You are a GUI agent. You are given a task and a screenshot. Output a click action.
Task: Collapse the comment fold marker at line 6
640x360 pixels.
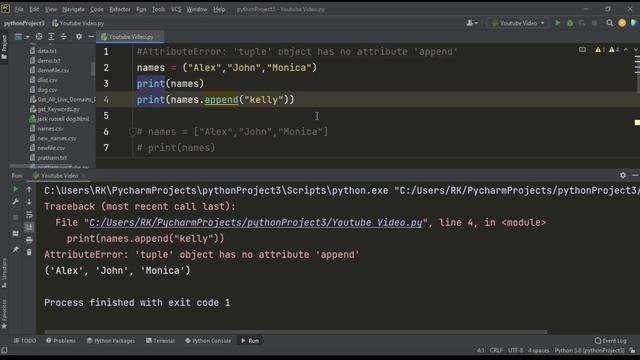(132, 132)
